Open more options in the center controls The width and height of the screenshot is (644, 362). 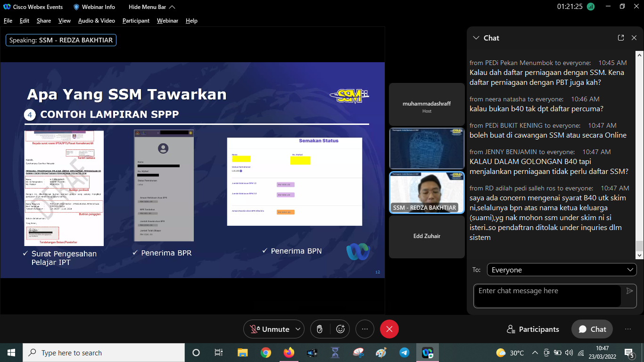point(364,329)
